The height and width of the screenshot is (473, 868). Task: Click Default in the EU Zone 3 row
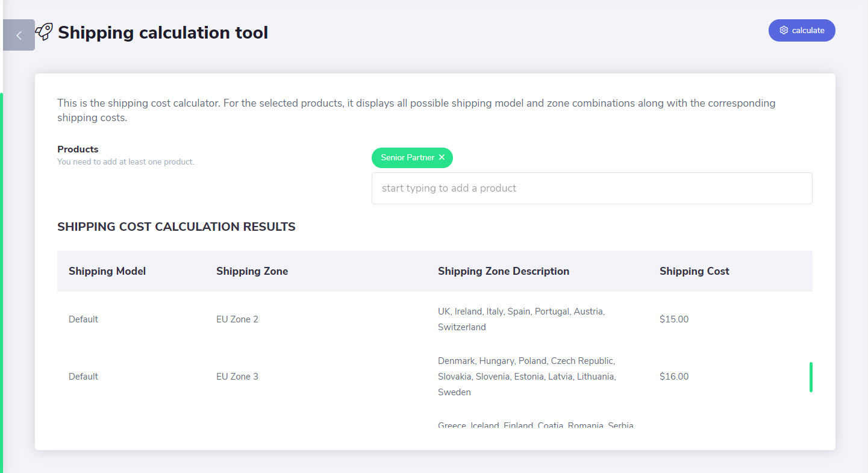pos(83,377)
